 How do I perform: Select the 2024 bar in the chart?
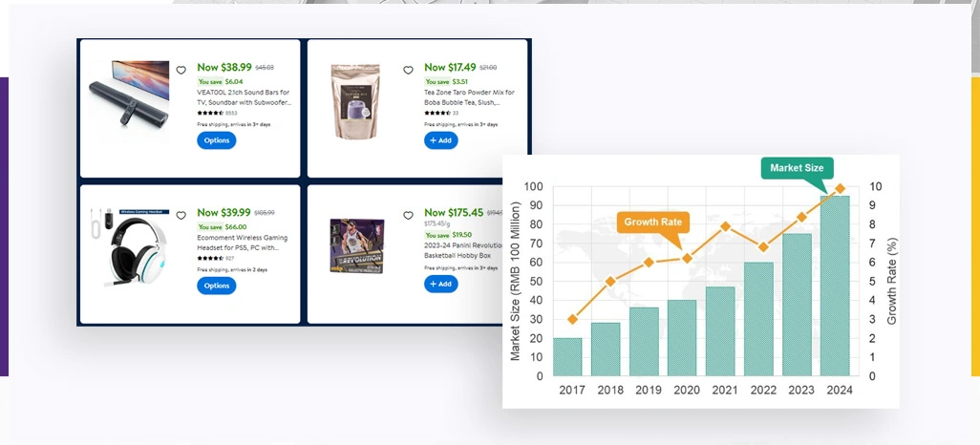point(835,286)
